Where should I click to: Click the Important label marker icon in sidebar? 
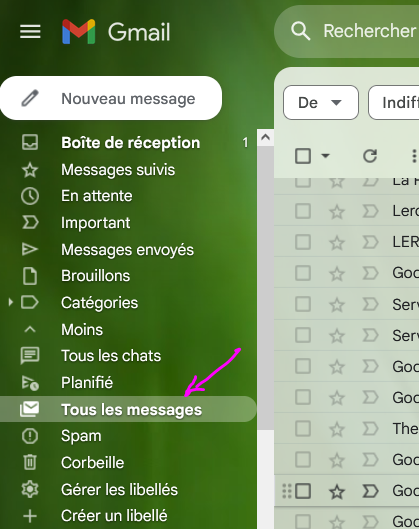point(30,223)
